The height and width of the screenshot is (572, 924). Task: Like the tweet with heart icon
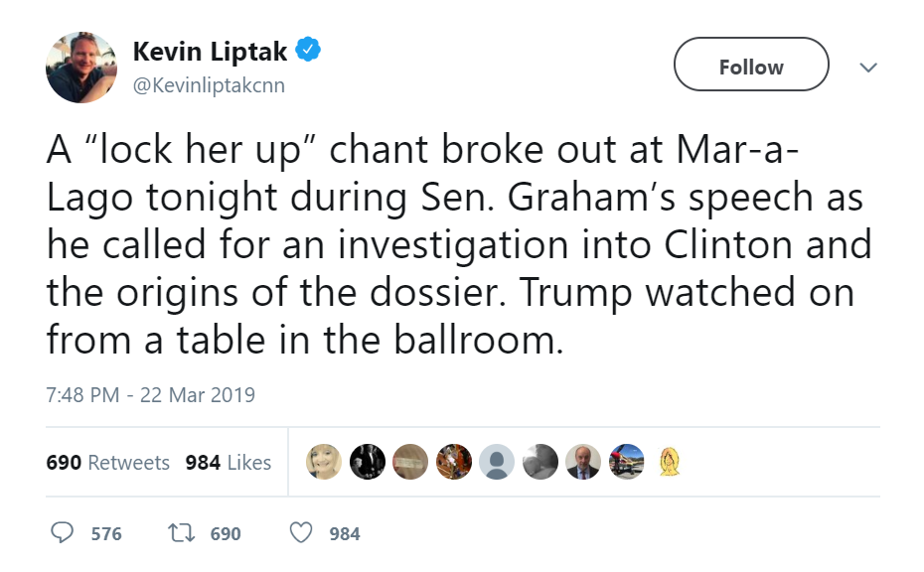pos(300,532)
